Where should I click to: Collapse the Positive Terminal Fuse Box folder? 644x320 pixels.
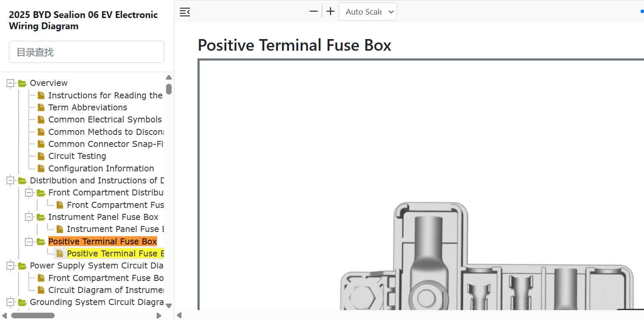[29, 242]
